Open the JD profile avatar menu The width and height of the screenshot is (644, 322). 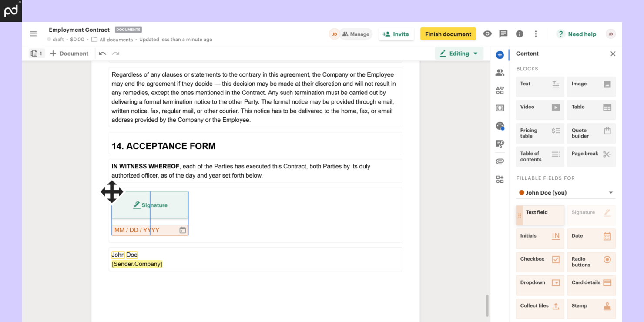[610, 34]
